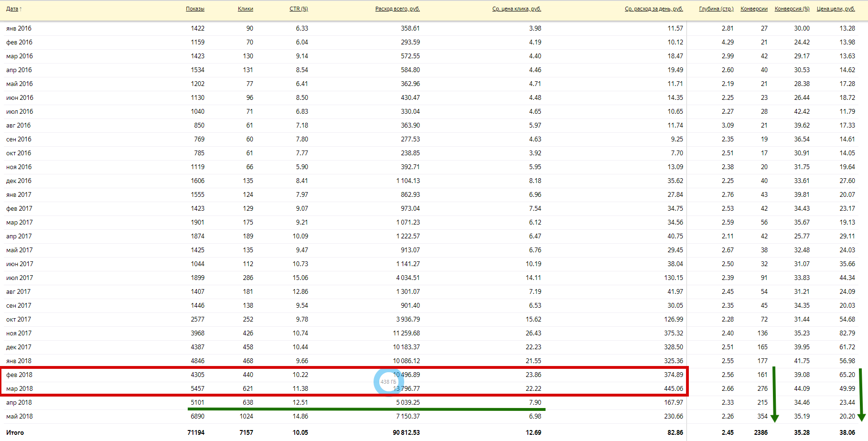Select the апр 2018 row label
Viewport: 868px width, 441px height.
(x=19, y=402)
